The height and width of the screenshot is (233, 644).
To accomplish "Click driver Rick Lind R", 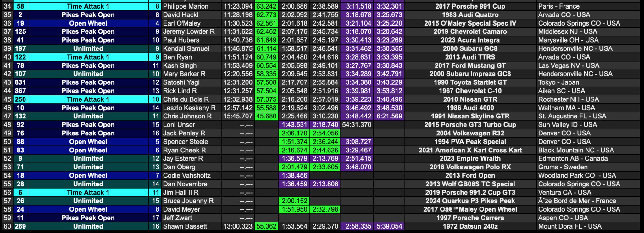I will coord(180,91).
